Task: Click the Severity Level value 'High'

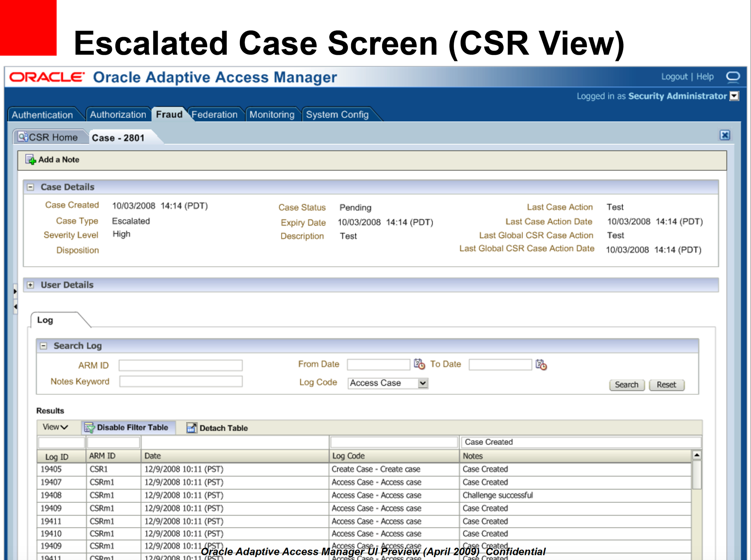Action: [x=121, y=234]
